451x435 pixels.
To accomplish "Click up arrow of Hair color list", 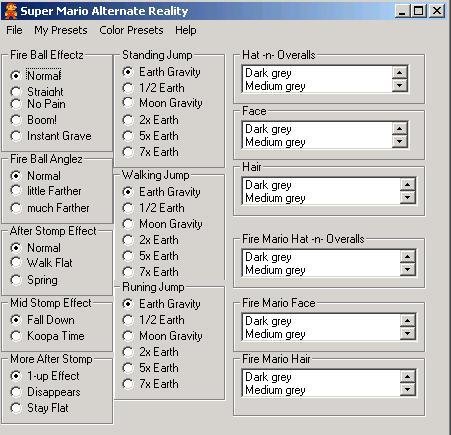I will tap(407, 184).
